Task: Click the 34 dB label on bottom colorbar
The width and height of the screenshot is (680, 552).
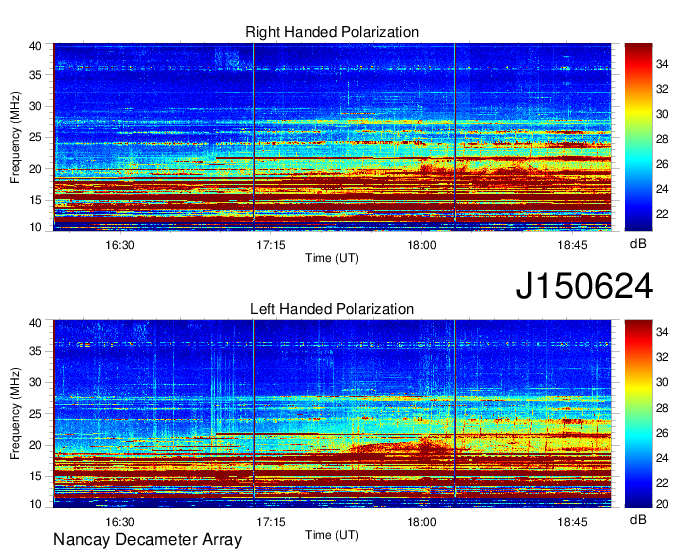Action: (662, 332)
